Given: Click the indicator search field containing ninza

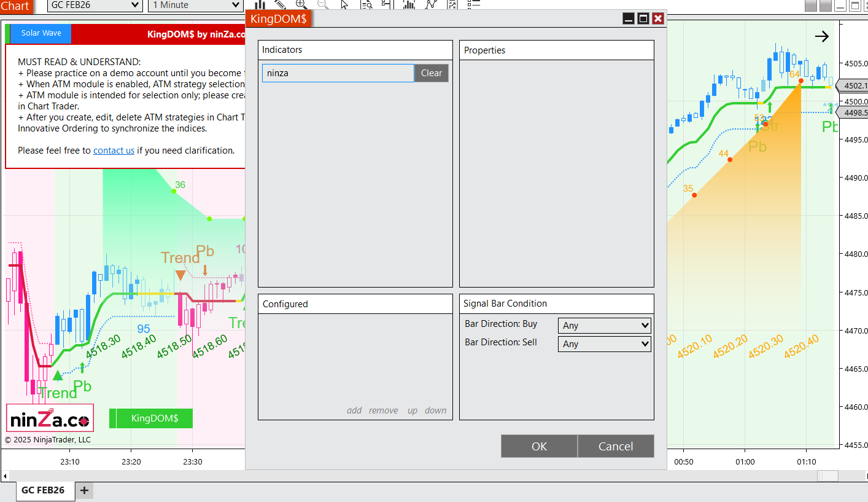Looking at the screenshot, I should (x=338, y=73).
